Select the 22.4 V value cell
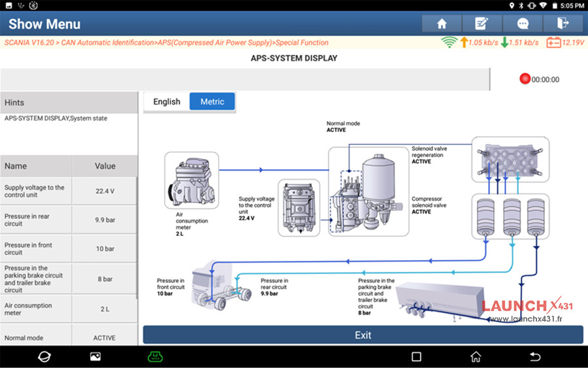Screen dimensions: 588x368 point(105,191)
